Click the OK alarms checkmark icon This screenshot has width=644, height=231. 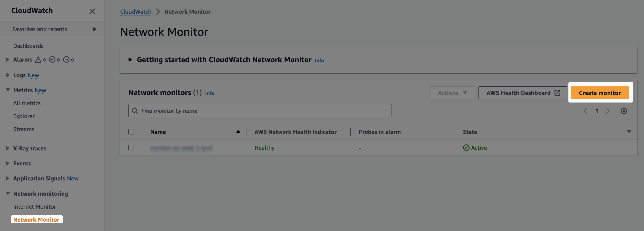(x=52, y=60)
